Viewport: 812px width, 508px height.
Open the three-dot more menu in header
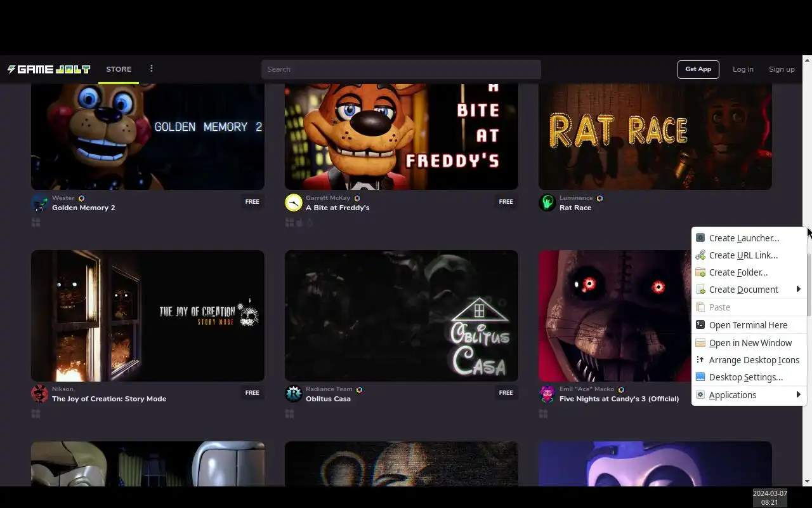151,69
